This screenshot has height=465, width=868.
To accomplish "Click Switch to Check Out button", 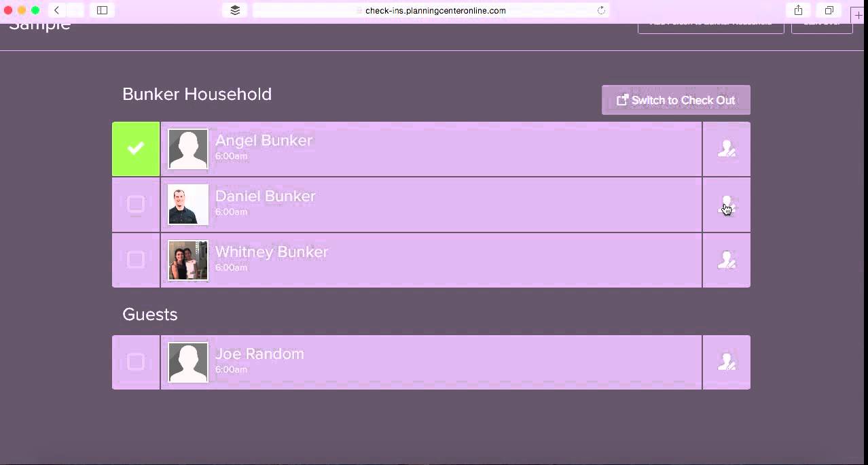I will [x=676, y=100].
